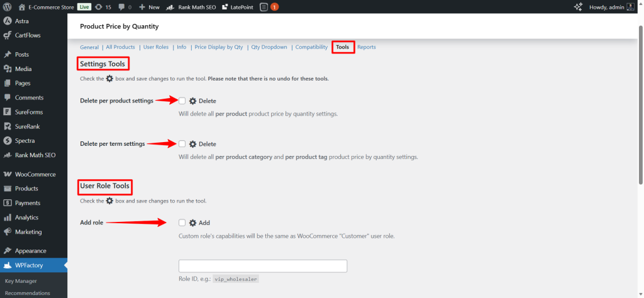The image size is (644, 298).
Task: Open the comments bubble icon in admin bar
Action: [x=121, y=6]
